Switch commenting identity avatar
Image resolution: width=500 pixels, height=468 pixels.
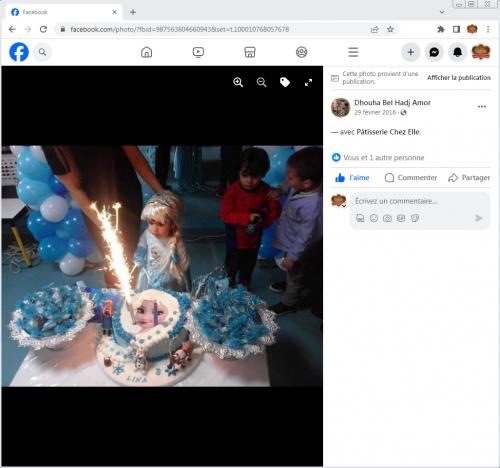[339, 201]
